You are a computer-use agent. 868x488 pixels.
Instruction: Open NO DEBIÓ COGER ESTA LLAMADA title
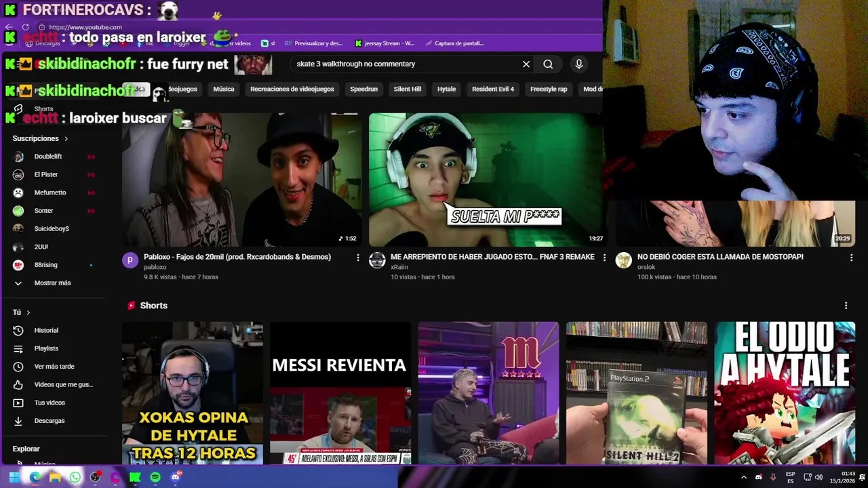(720, 257)
